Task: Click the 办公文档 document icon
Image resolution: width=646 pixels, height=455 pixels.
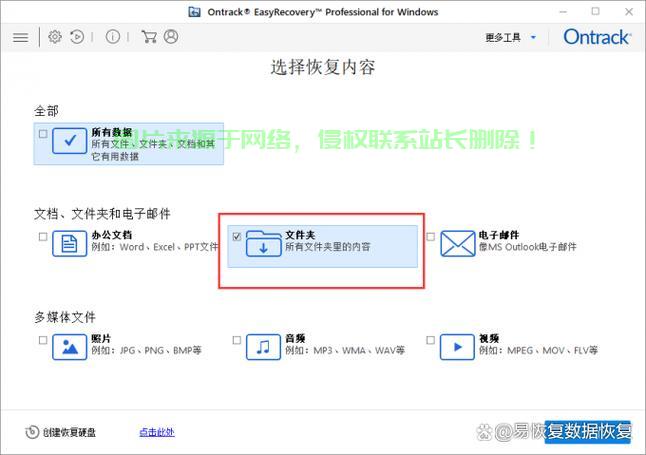Action: point(70,244)
